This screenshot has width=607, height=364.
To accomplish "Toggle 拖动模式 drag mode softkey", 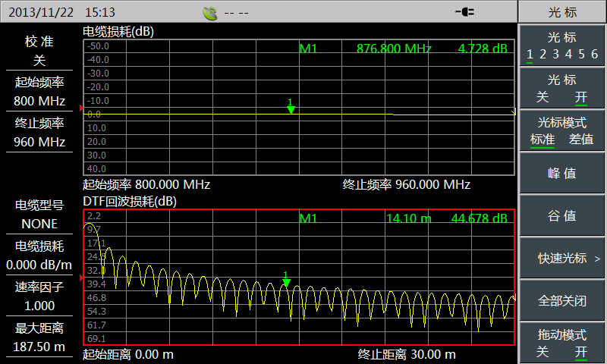I will pos(561,343).
